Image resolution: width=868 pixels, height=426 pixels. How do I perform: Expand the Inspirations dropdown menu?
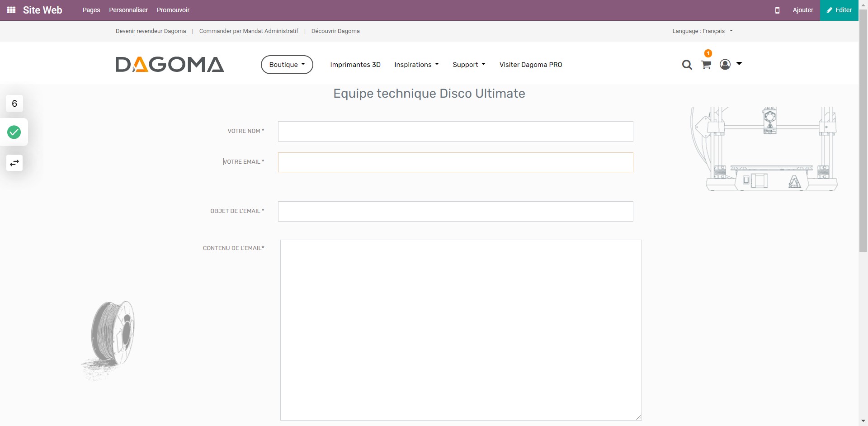pyautogui.click(x=416, y=65)
